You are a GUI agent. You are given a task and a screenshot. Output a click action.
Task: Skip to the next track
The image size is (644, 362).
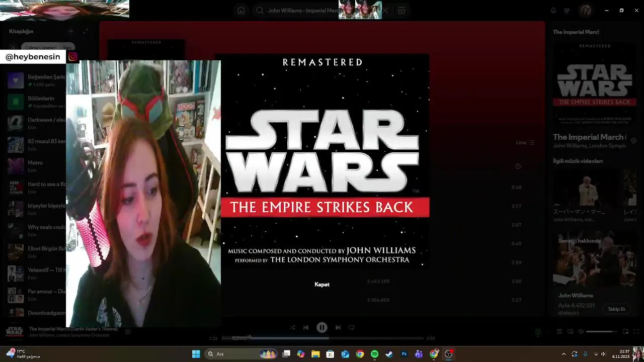[338, 327]
